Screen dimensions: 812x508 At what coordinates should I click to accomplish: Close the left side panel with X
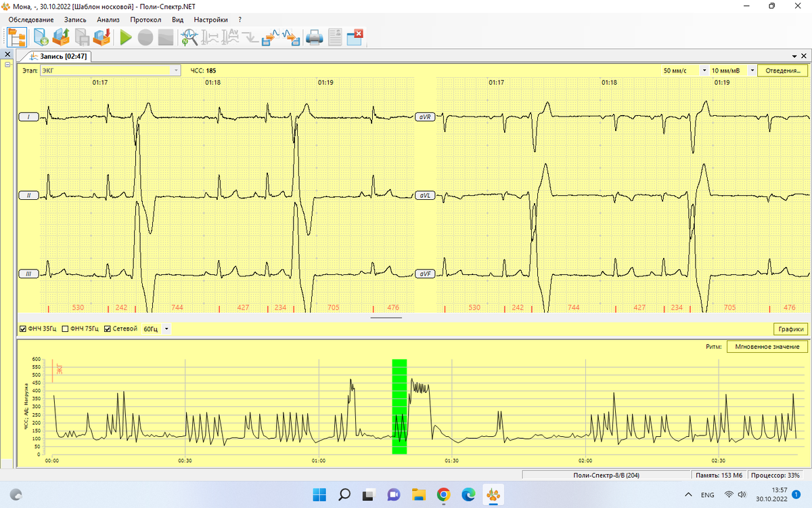pos(7,54)
